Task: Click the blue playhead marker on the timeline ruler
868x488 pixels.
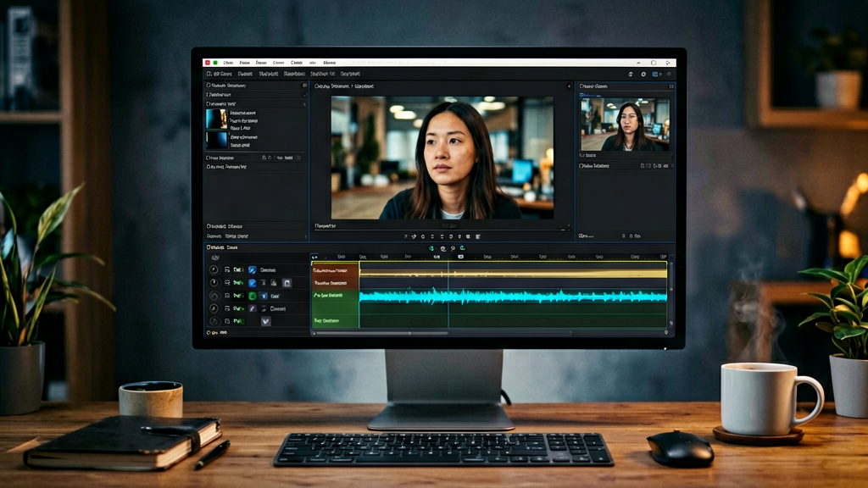Action: coord(460,257)
